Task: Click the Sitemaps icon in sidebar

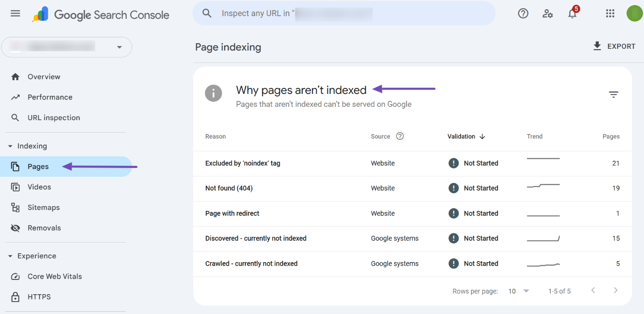Action: click(15, 208)
